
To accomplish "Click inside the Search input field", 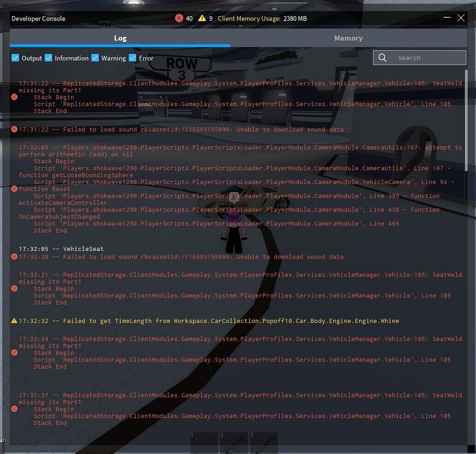I will (x=428, y=58).
